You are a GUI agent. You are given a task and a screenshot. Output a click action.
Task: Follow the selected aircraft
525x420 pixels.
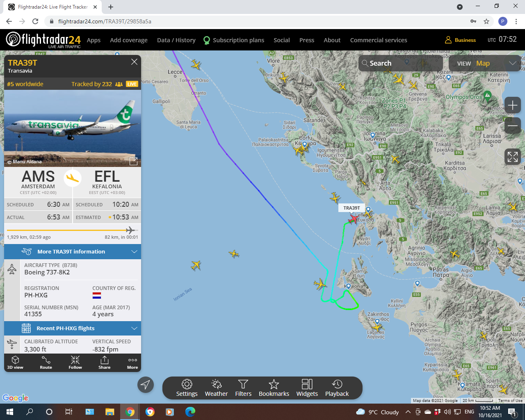75,363
